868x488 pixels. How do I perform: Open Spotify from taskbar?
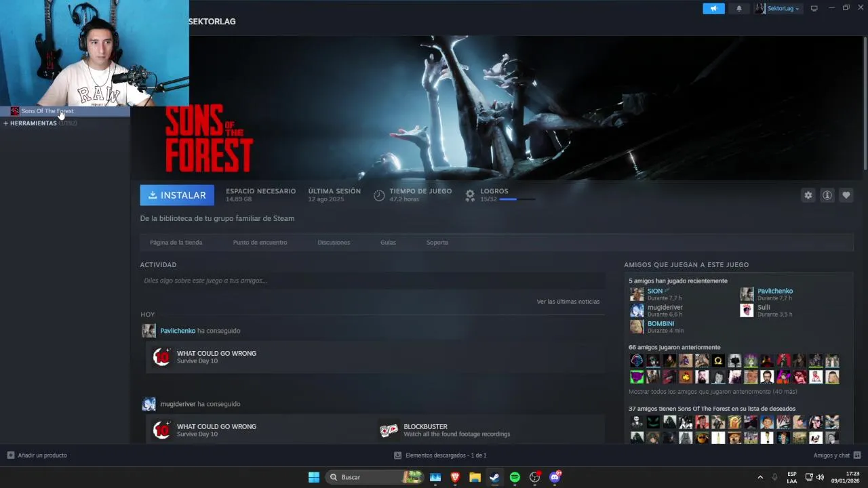(x=515, y=477)
